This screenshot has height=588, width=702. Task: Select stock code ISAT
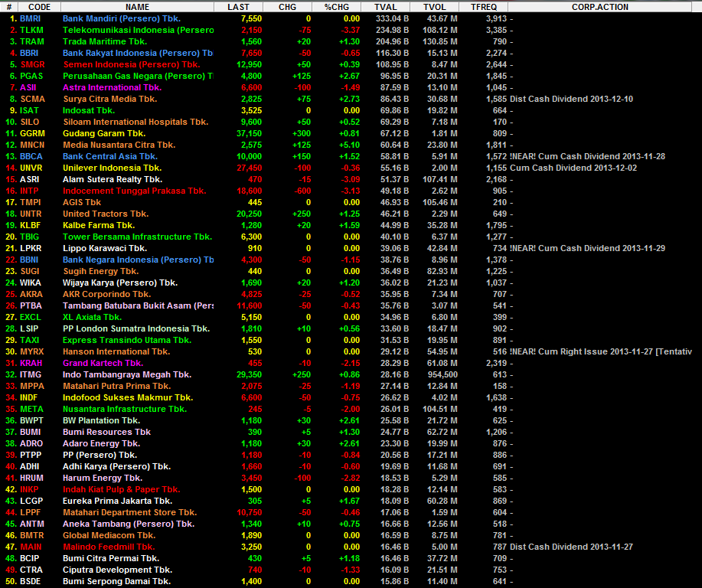pos(29,110)
